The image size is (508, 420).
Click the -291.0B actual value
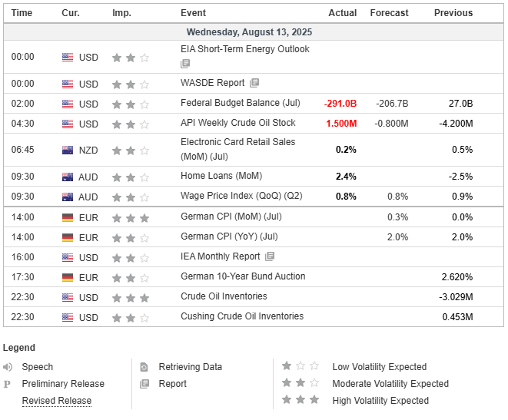pos(340,104)
